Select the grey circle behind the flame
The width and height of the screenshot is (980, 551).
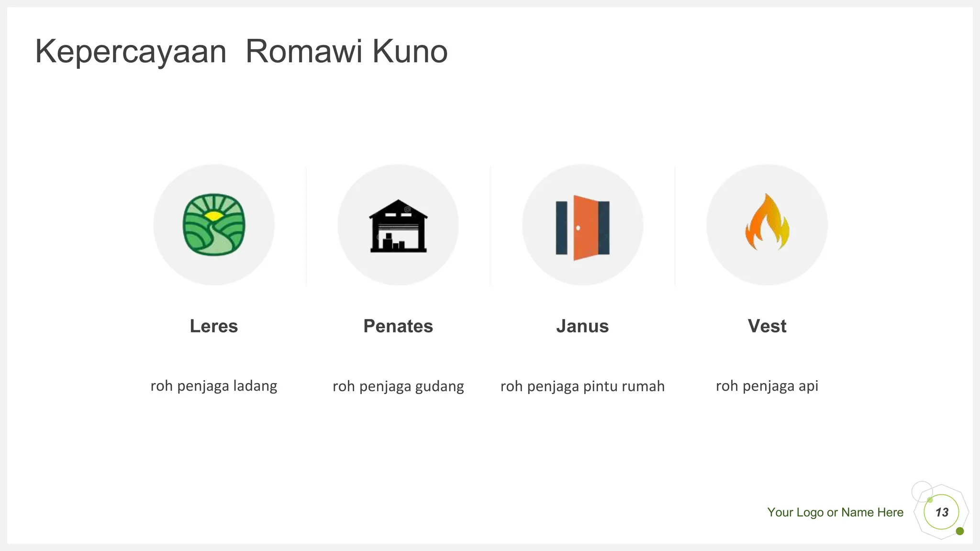[x=767, y=225]
